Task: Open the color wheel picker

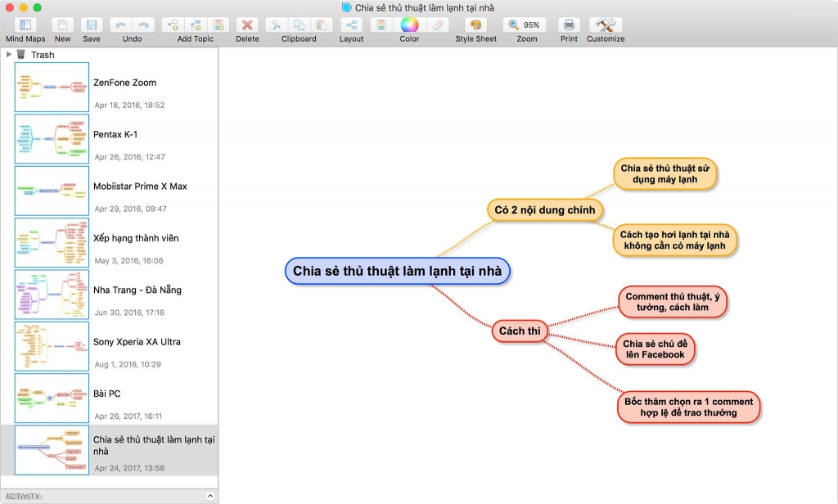Action: [409, 25]
